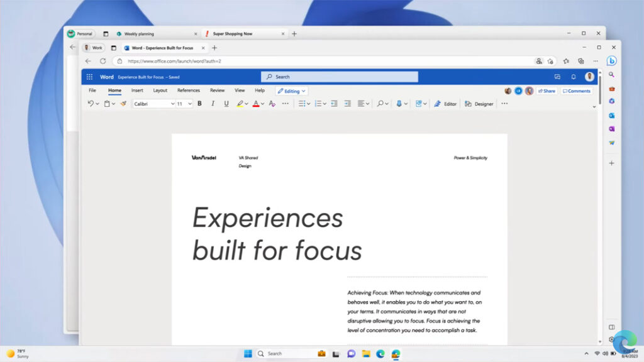
Task: Open the Comments panel
Action: 576,90
